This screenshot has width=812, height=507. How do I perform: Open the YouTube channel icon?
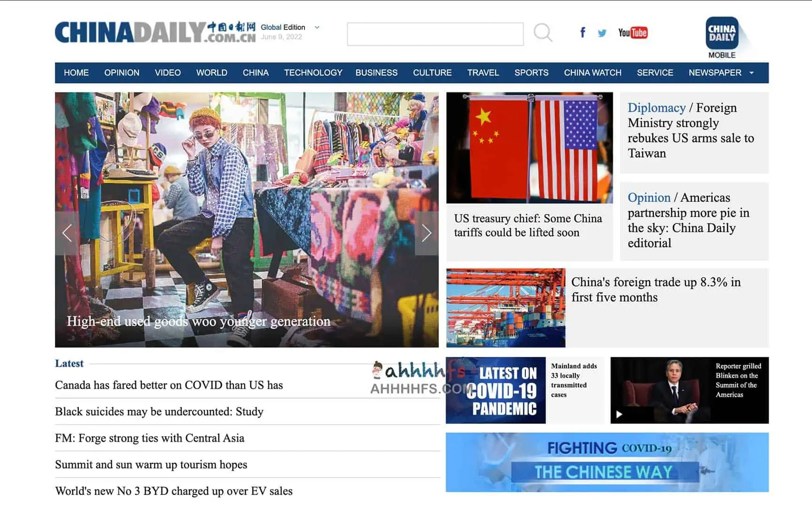tap(632, 32)
